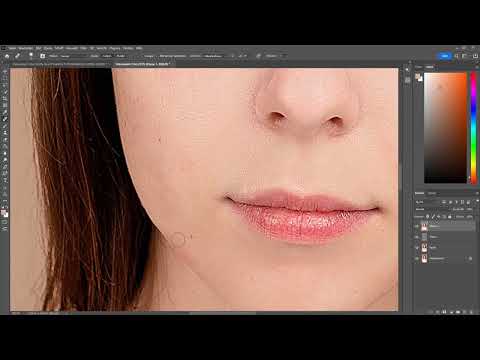
Task: Select the bottom background layer thumbnail
Action: tap(424, 259)
